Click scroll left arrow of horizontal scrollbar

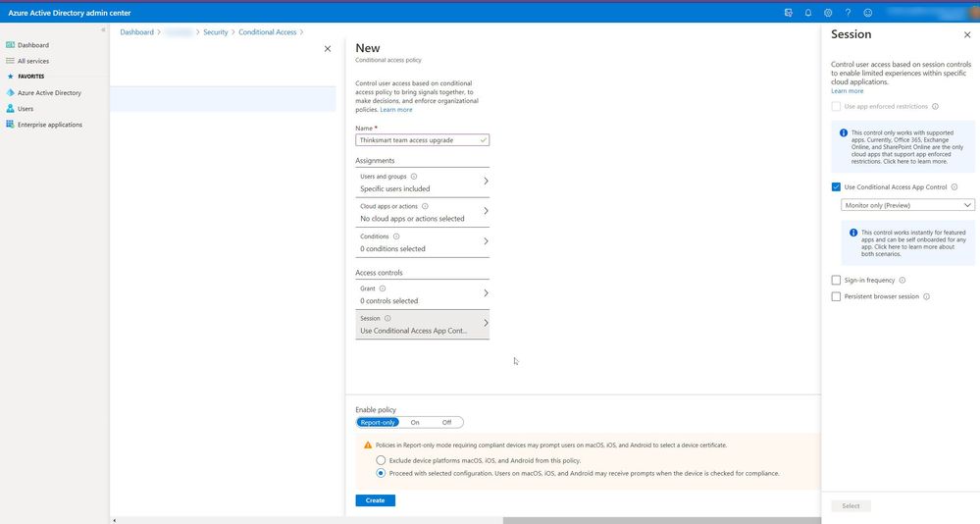(114, 520)
